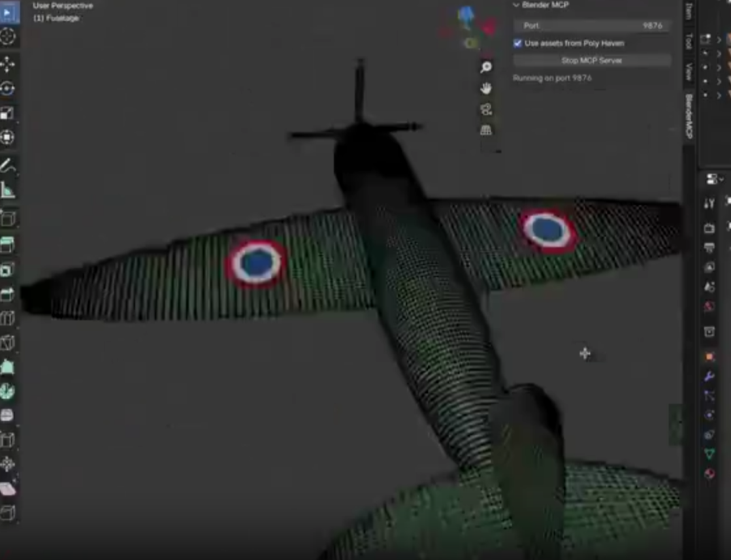Viewport: 731px width, 560px height.
Task: Activate the 3D Cursor tool
Action: [x=8, y=37]
